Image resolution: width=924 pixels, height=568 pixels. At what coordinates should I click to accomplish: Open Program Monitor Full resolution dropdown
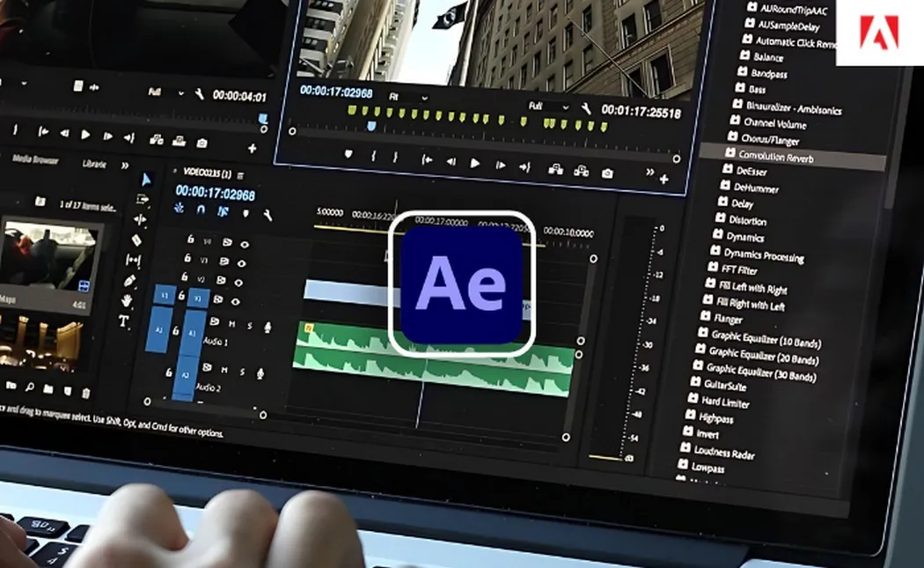(548, 107)
